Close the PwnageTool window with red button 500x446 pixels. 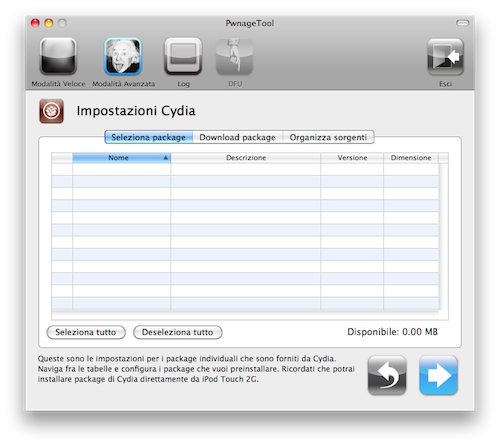tap(35, 23)
